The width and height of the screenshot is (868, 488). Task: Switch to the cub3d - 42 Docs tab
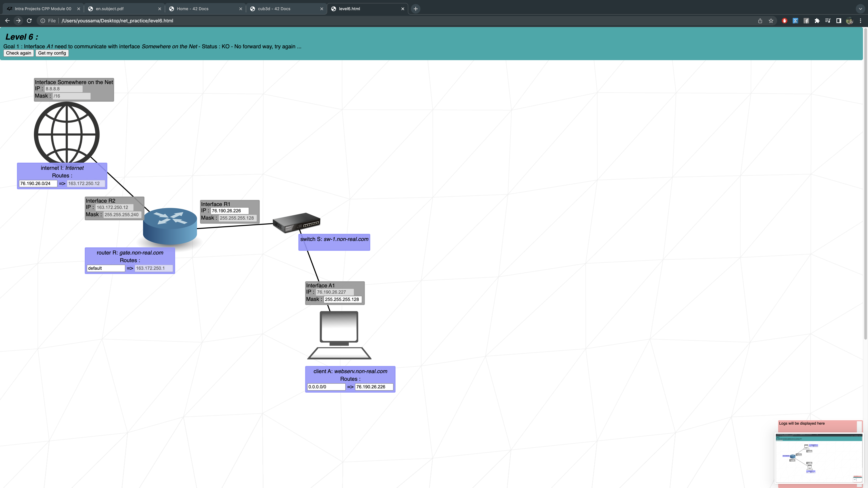click(x=286, y=9)
